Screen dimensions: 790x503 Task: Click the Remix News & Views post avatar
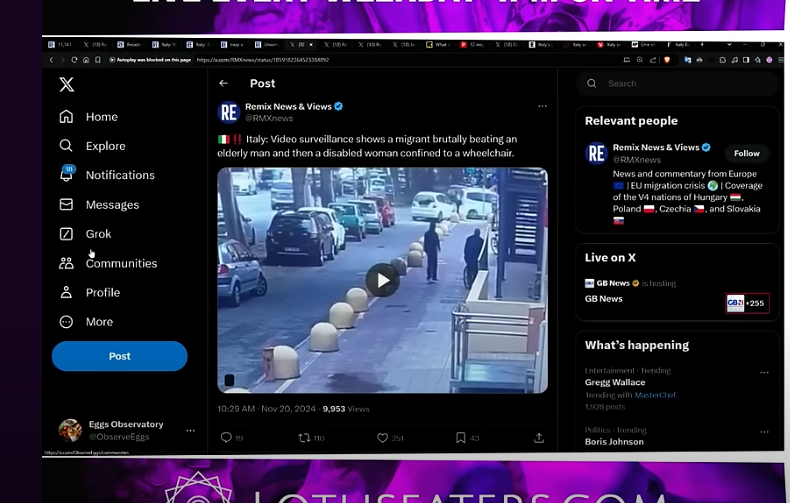pyautogui.click(x=229, y=112)
